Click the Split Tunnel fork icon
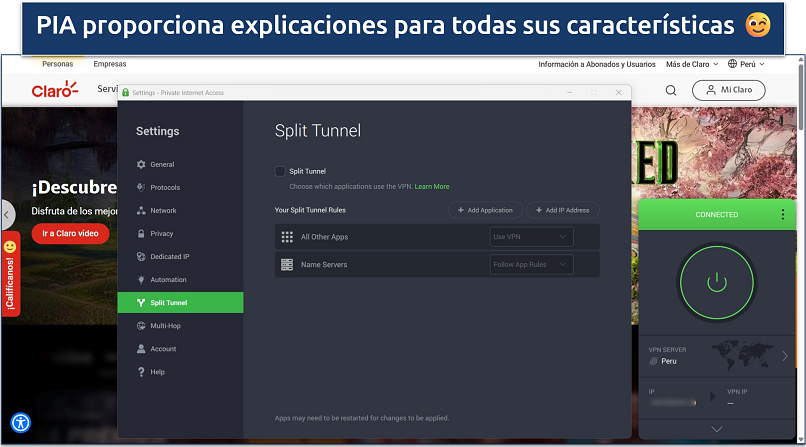Image resolution: width=806 pixels, height=447 pixels. 141,303
